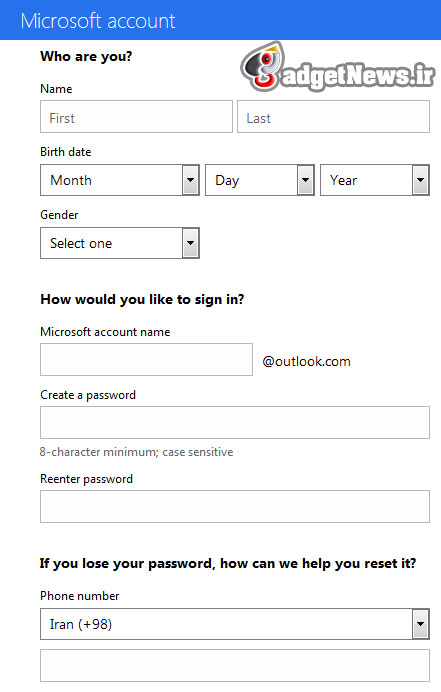Open the Month dropdown arrow
The width and height of the screenshot is (441, 692).
point(191,180)
